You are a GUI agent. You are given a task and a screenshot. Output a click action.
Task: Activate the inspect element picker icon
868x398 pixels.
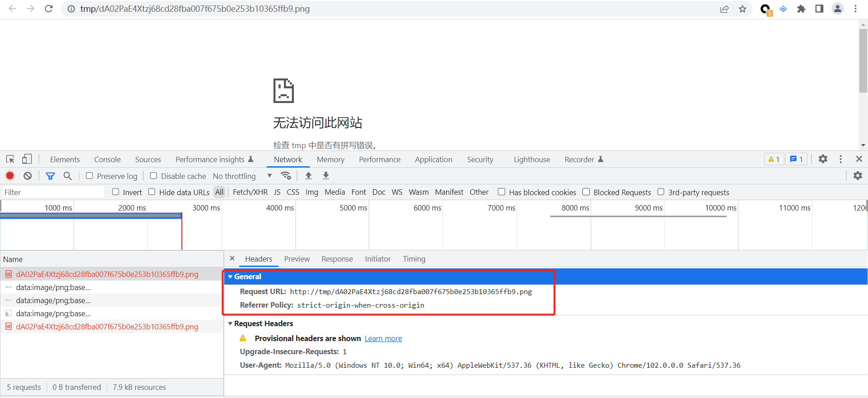10,159
